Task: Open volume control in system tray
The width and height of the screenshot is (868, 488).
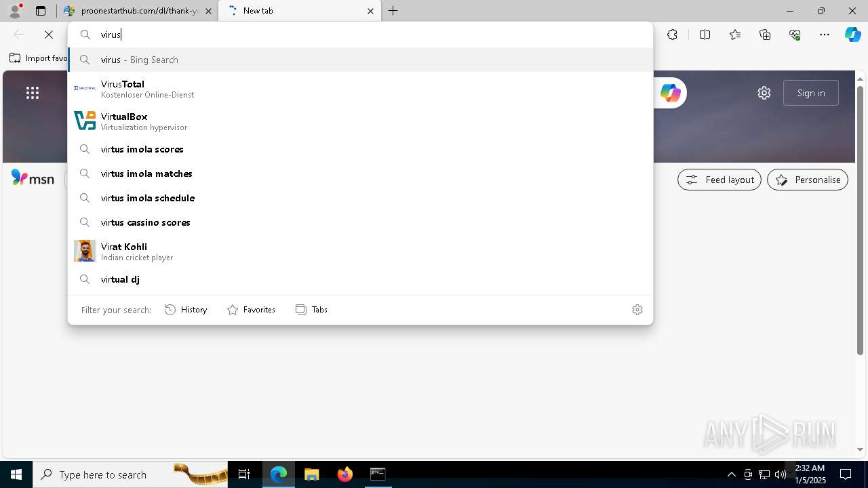Action: [781, 474]
